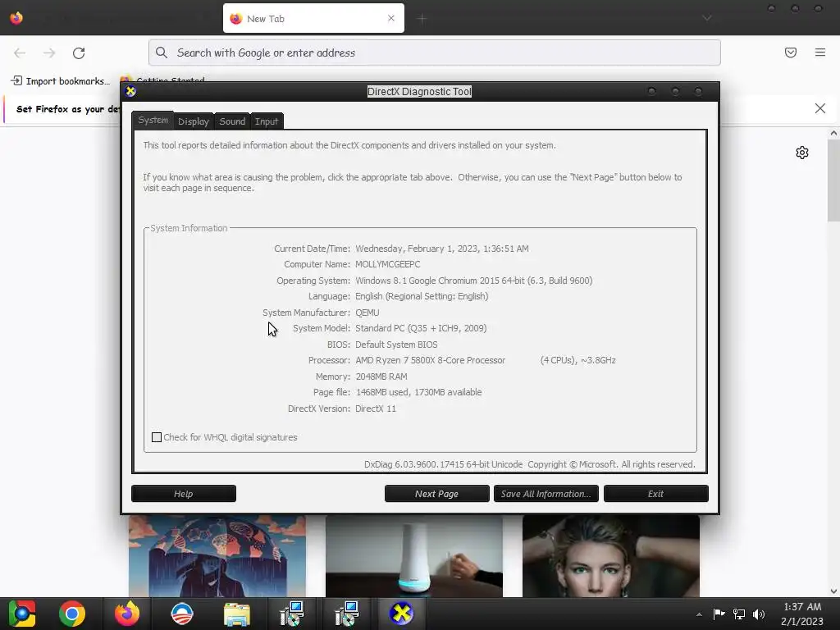This screenshot has width=840, height=630.
Task: Open Action Center flag tray icon
Action: 719,614
